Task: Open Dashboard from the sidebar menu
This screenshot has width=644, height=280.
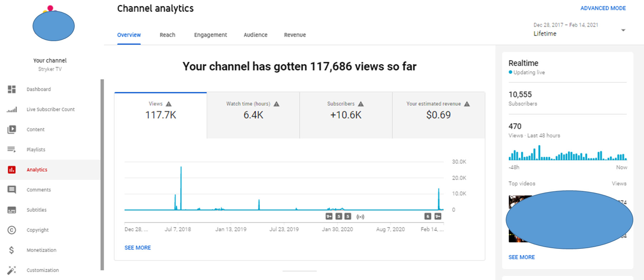Action: 39,89
